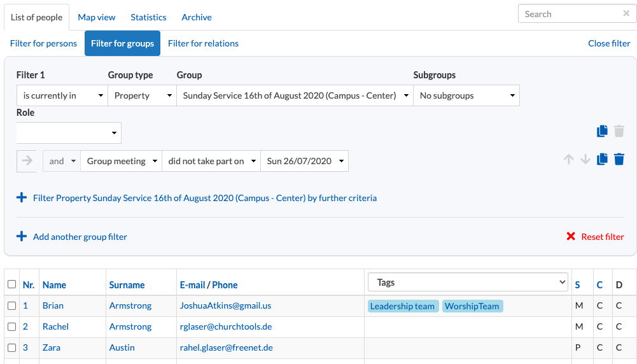
Task: Open the Filter for relations tab
Action: click(203, 43)
